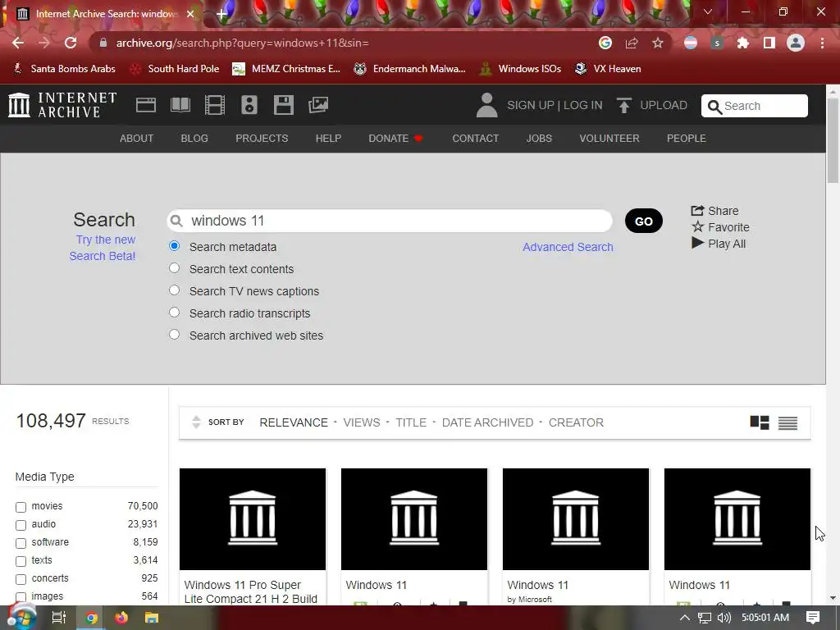Click the Play All link
Screen dimensions: 840x630
point(719,244)
